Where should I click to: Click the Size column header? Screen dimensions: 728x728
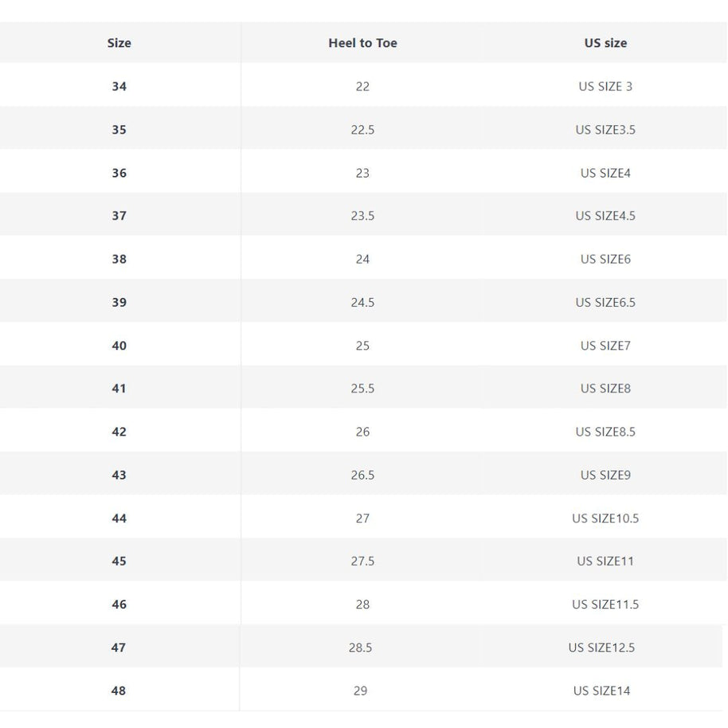click(x=119, y=43)
